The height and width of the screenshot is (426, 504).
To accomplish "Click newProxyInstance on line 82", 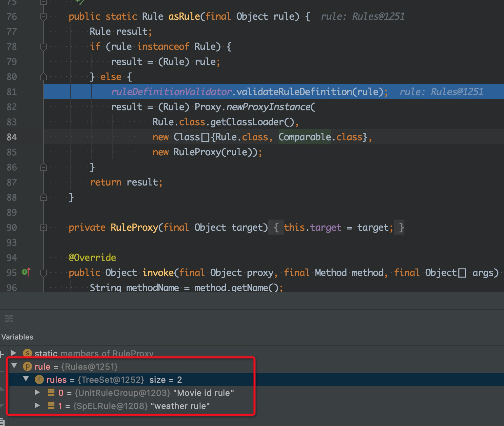I will 268,107.
